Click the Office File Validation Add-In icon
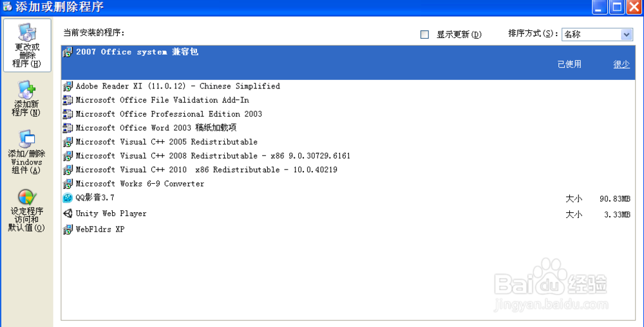 click(68, 101)
